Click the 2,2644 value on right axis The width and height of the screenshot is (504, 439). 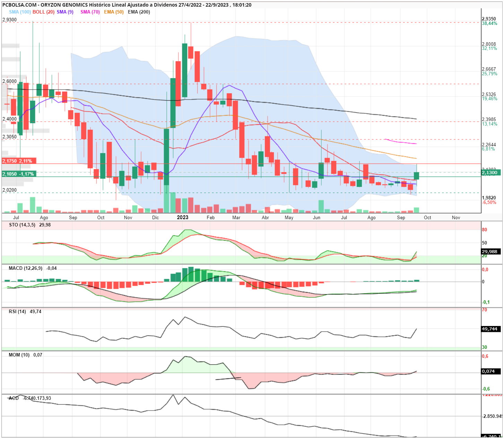click(489, 145)
